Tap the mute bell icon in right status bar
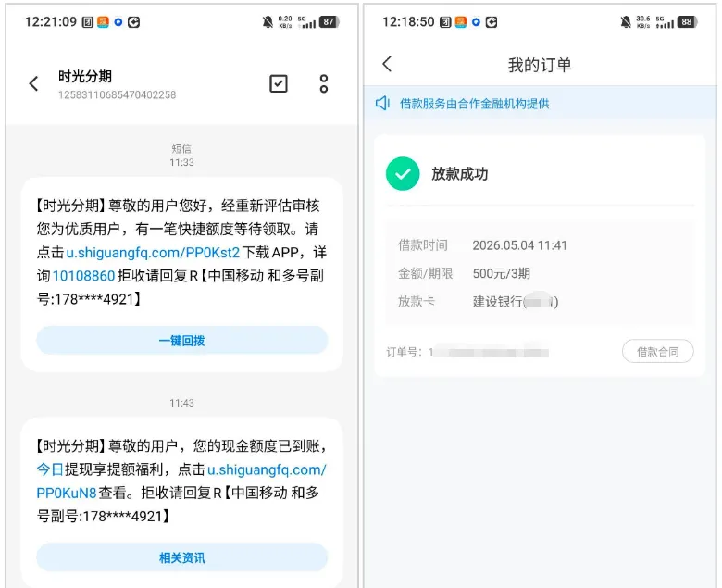This screenshot has width=722, height=588. pyautogui.click(x=626, y=21)
